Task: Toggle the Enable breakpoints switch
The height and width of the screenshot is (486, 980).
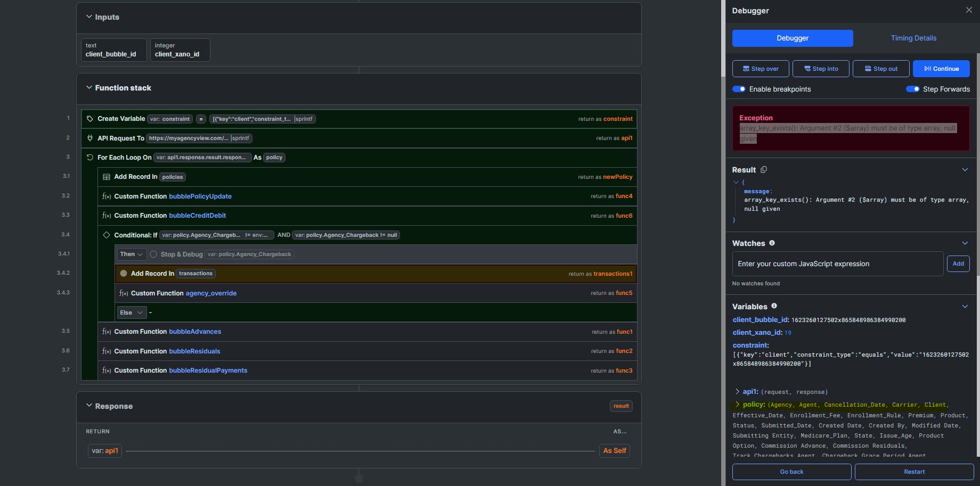Action: tap(739, 89)
